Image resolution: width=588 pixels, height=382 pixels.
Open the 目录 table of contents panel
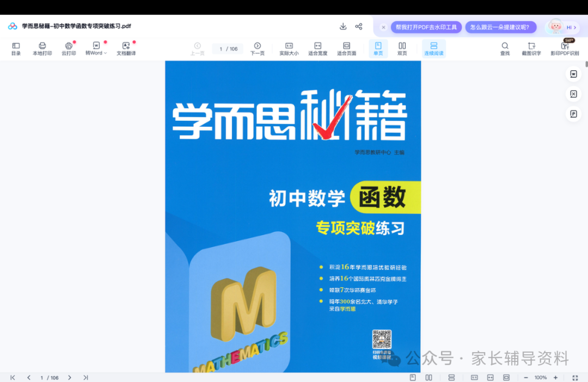[x=16, y=49]
